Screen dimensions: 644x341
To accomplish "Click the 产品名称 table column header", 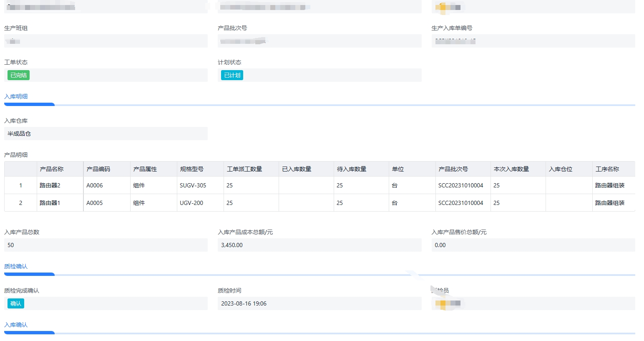I will tap(52, 169).
